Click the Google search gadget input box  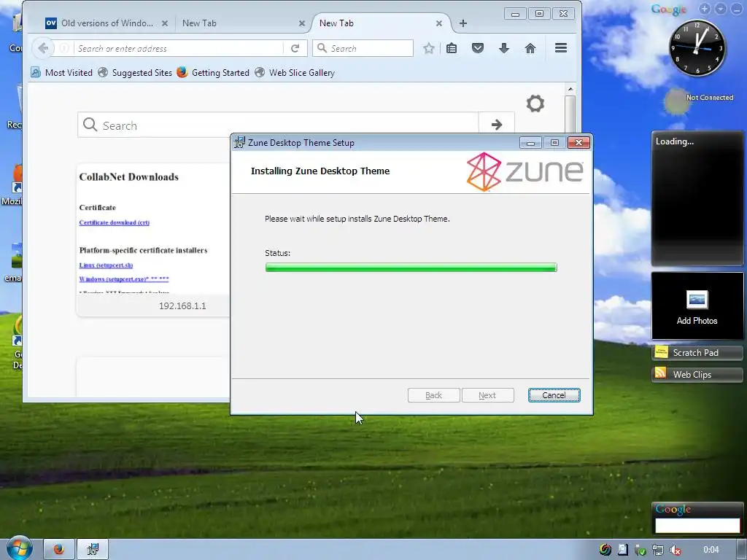click(x=697, y=525)
